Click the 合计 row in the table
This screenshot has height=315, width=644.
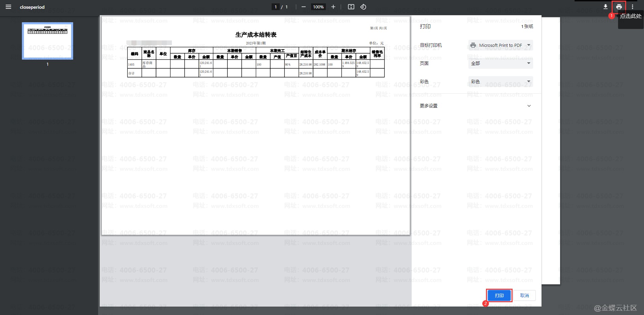[131, 73]
